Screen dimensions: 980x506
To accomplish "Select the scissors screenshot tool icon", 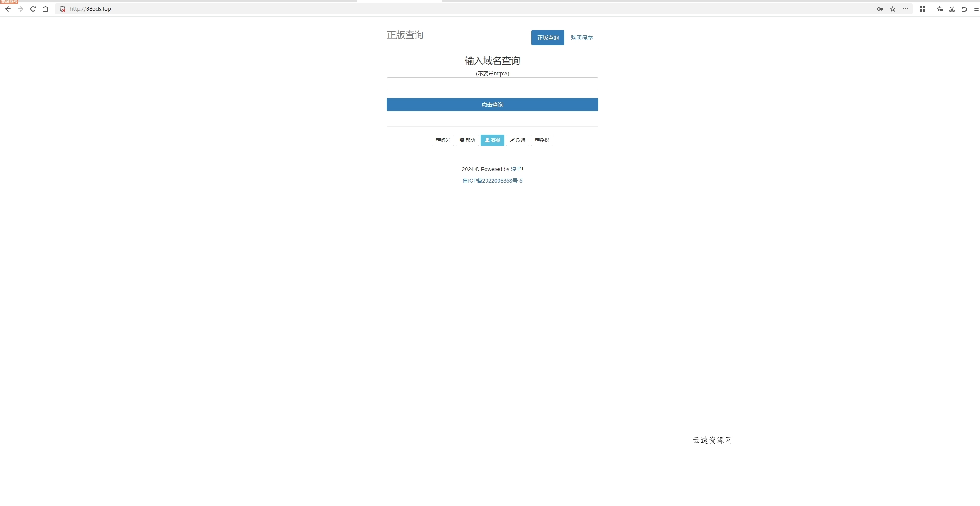I will 952,8.
